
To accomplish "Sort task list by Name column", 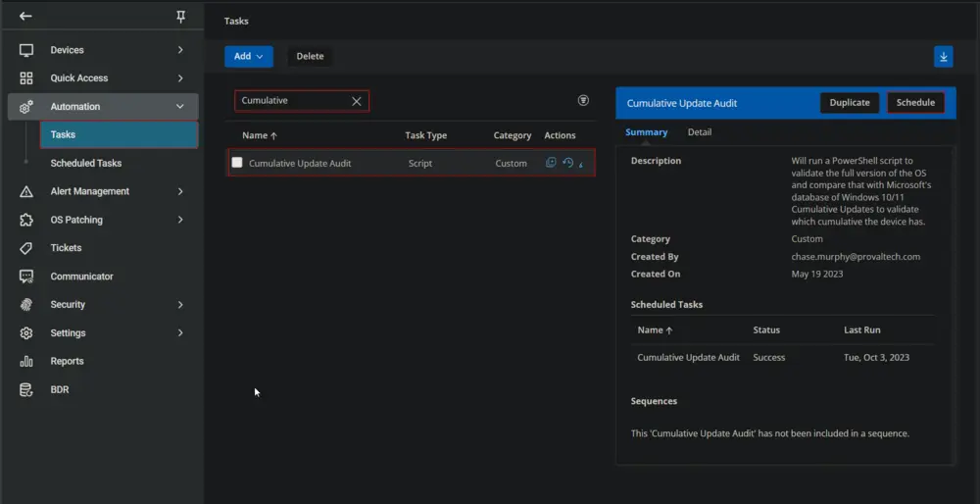I will (260, 135).
